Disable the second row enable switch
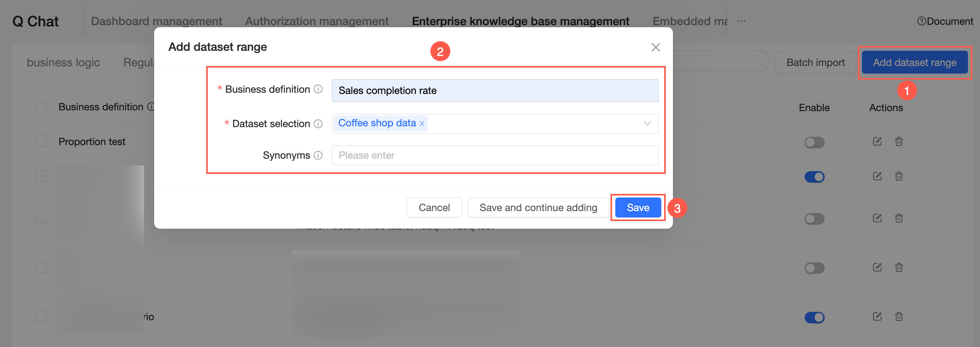The width and height of the screenshot is (980, 347). click(814, 177)
